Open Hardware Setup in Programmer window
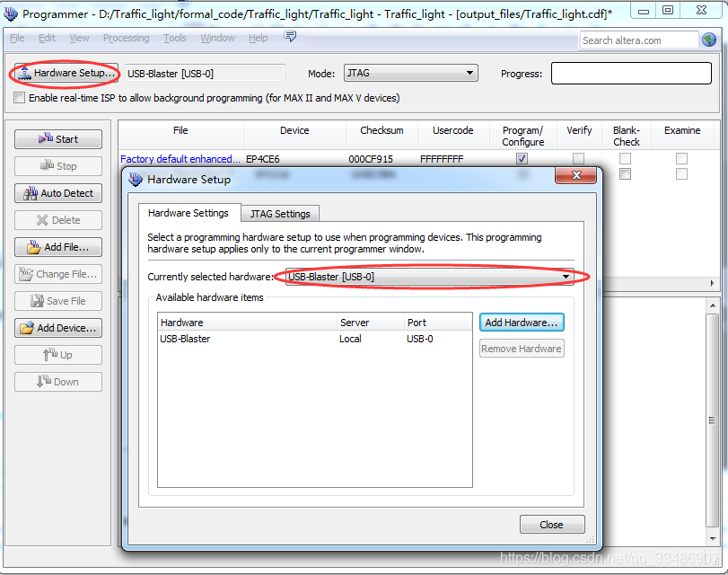This screenshot has height=575, width=728. [66, 73]
